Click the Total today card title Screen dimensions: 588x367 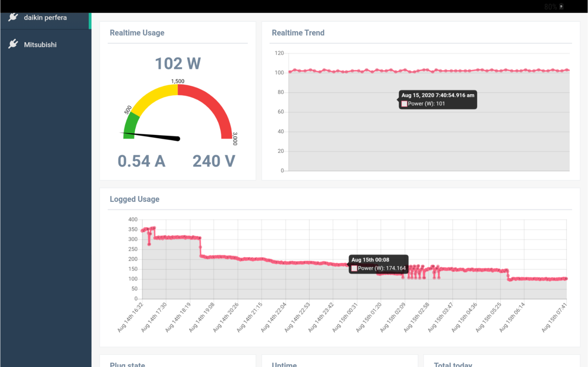point(453,364)
